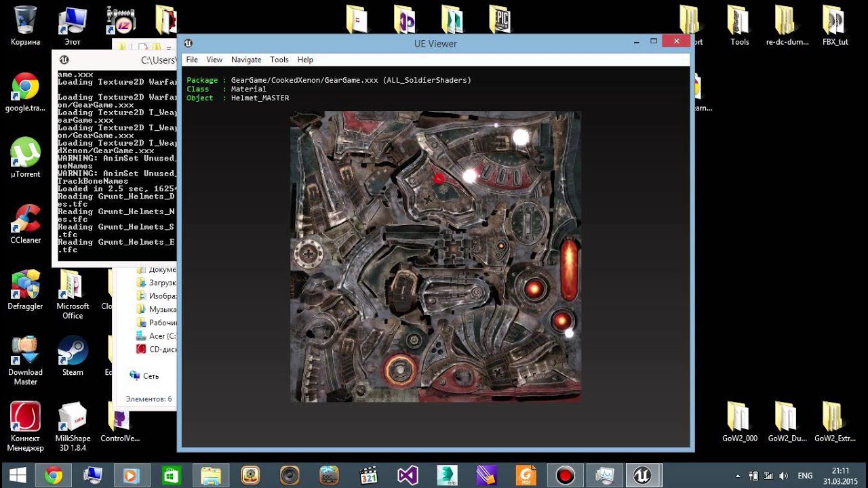This screenshot has height=488, width=868.
Task: Open Media Player Classic 321 from taskbar
Action: (368, 475)
